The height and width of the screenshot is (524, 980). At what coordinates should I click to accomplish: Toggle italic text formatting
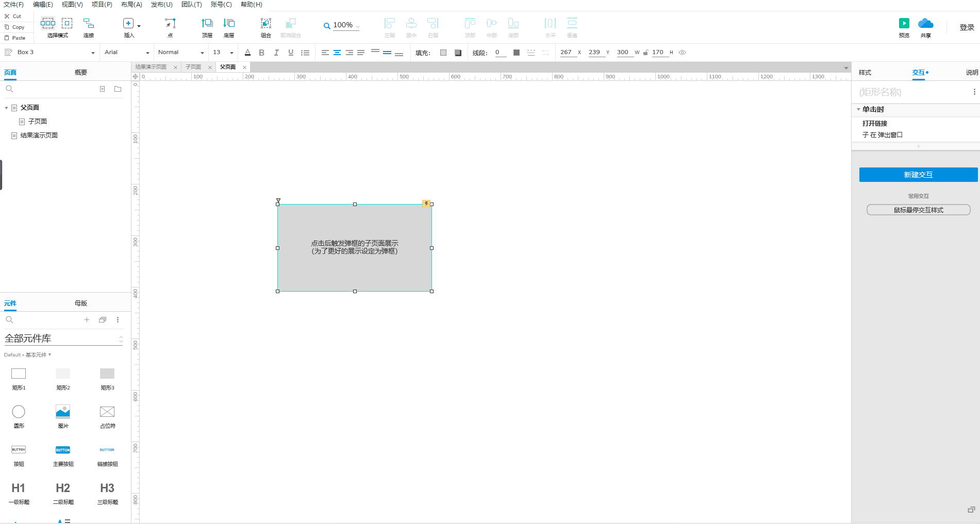276,53
